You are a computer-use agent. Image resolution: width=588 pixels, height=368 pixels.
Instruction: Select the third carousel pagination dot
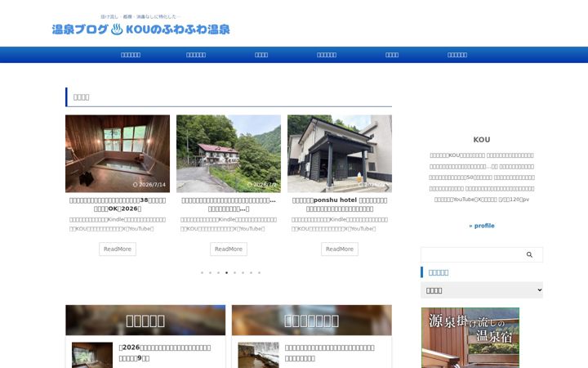[x=219, y=272]
